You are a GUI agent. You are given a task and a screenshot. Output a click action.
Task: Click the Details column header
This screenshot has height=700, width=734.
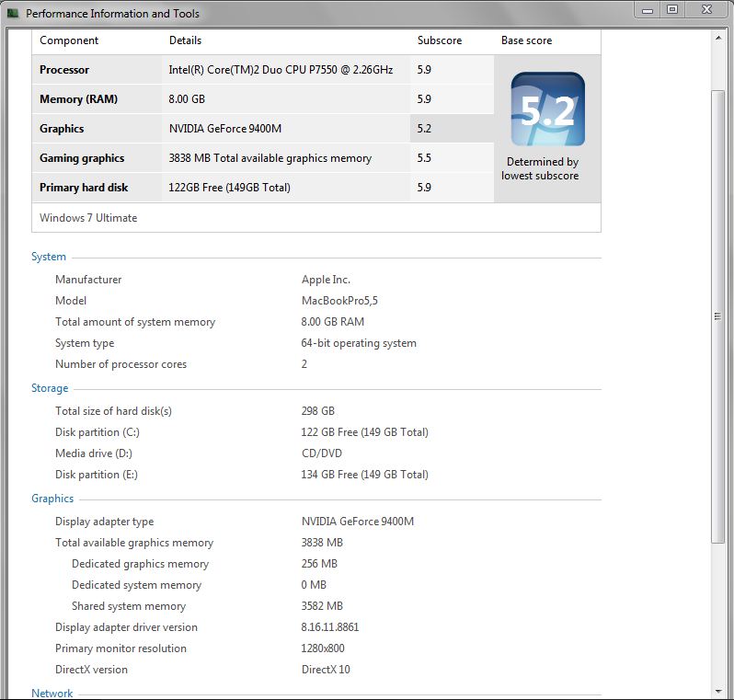tap(186, 40)
